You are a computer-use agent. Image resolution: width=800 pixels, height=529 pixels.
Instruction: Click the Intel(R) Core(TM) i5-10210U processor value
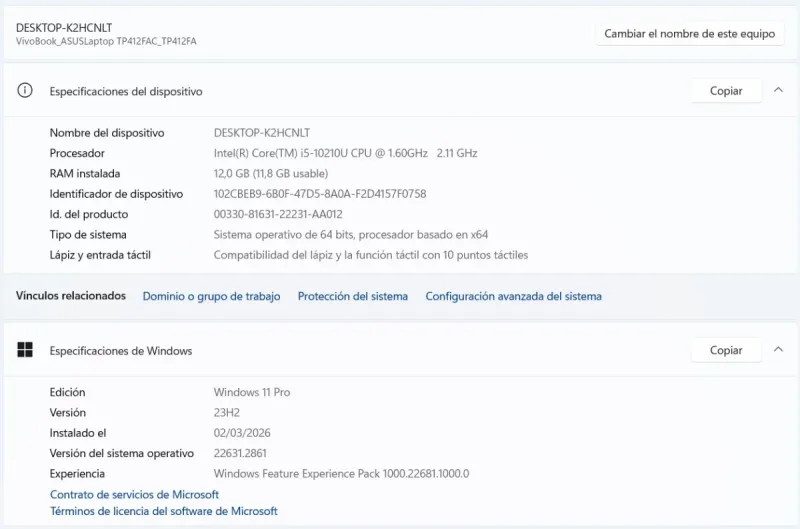tap(345, 153)
